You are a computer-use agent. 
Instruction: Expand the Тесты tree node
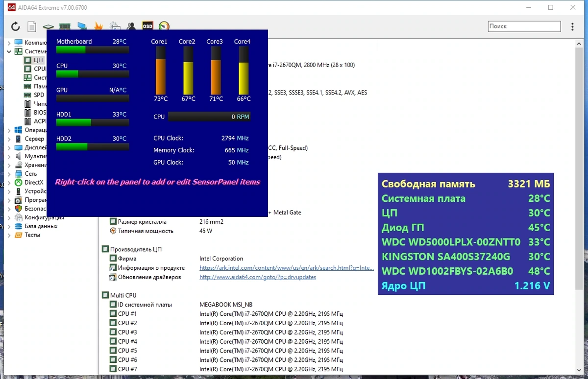coord(9,235)
